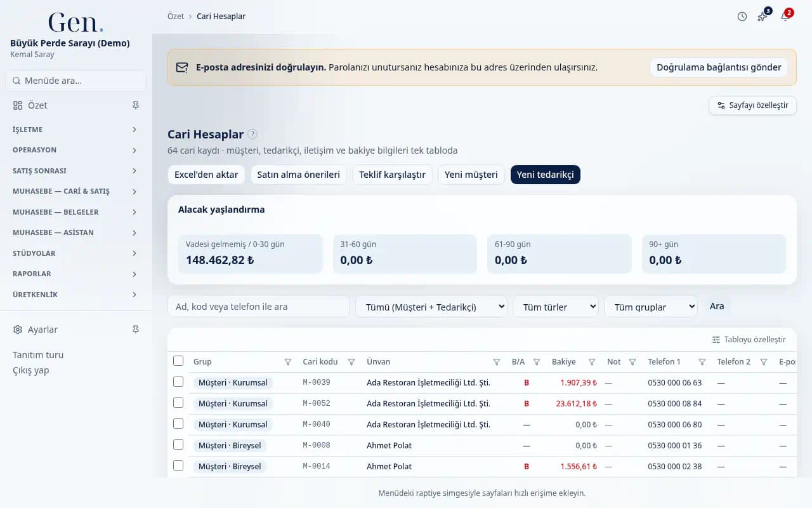Viewport: 812px width, 508px height.
Task: Open the pinned shortcuts icon with badge 3
Action: [x=763, y=17]
